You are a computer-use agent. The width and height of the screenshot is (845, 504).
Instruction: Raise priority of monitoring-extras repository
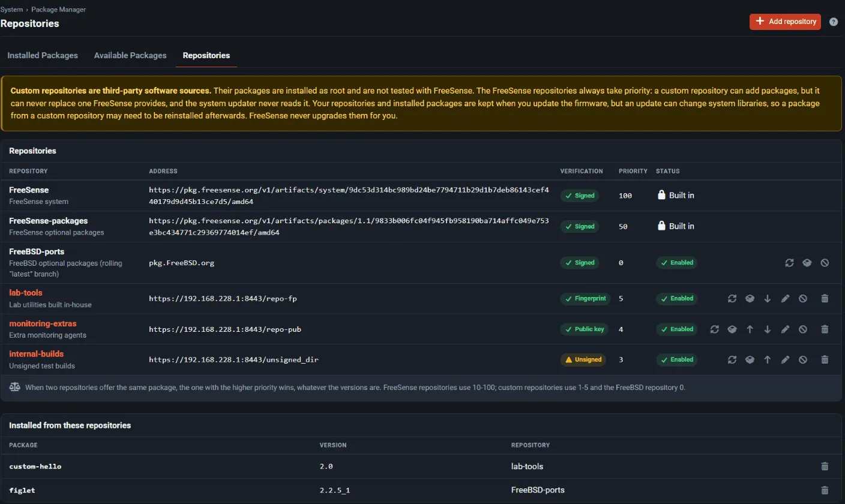coord(750,329)
